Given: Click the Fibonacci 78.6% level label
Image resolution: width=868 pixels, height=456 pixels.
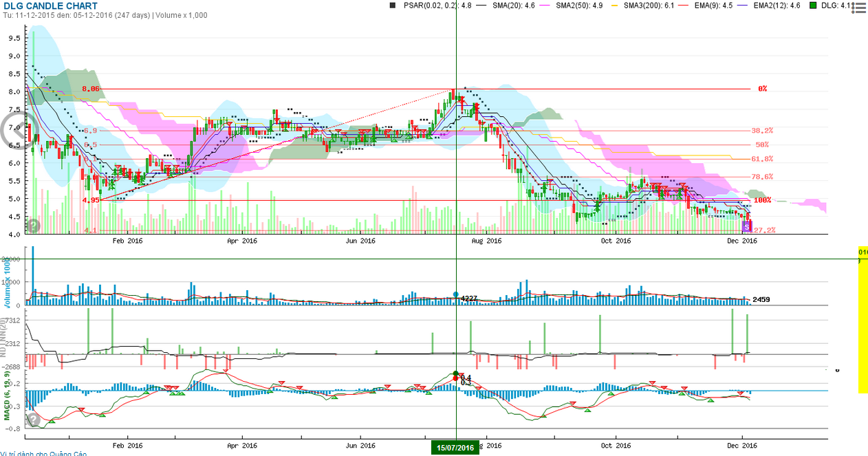Looking at the screenshot, I should (x=762, y=177).
